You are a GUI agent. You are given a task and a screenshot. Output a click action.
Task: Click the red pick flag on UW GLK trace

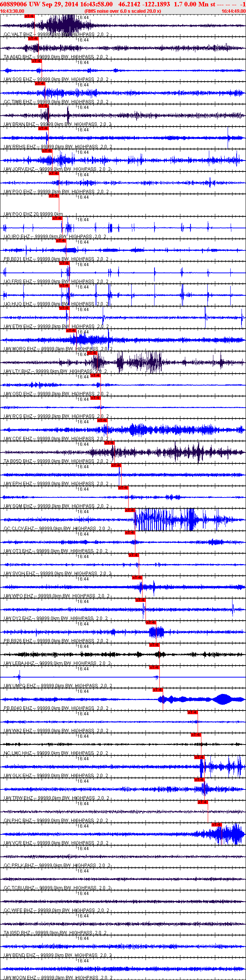coord(199,757)
